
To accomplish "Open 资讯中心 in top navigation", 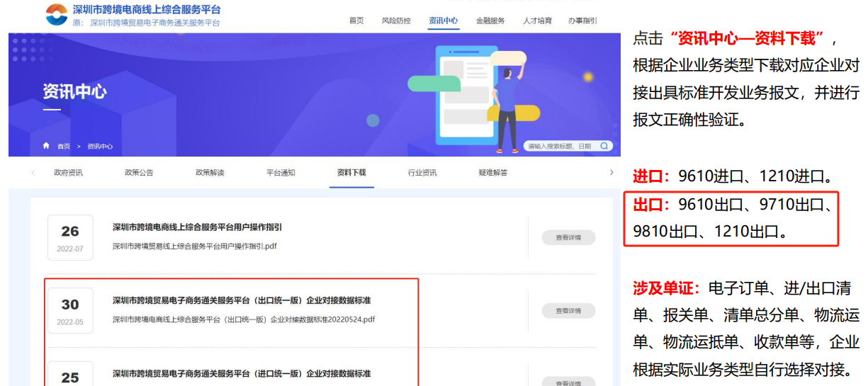I will [x=444, y=21].
